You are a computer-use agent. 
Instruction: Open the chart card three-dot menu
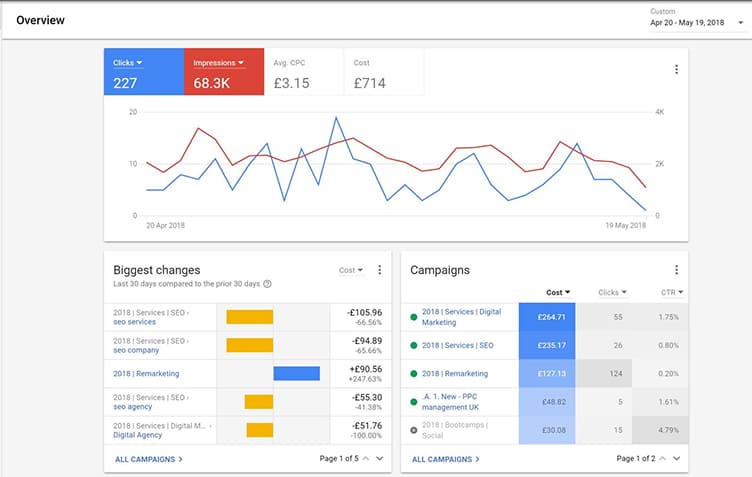(676, 69)
